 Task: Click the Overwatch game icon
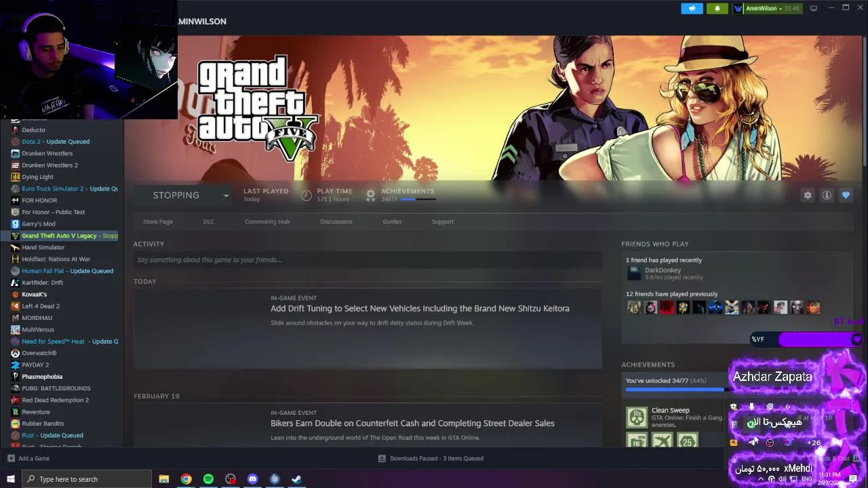click(x=15, y=353)
